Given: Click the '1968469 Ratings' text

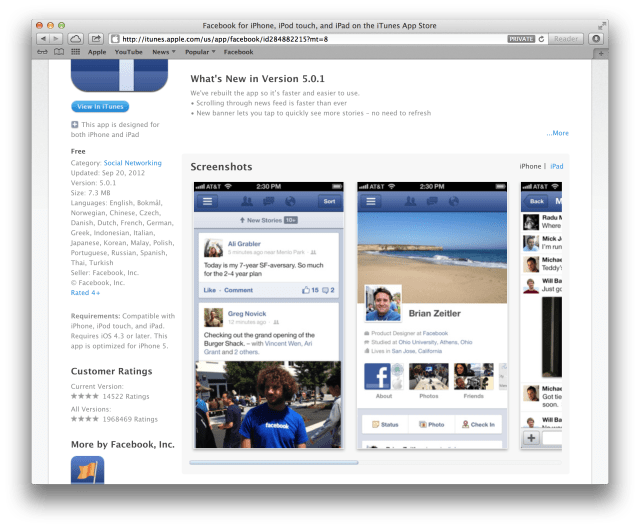Looking at the screenshot, I should tap(130, 419).
